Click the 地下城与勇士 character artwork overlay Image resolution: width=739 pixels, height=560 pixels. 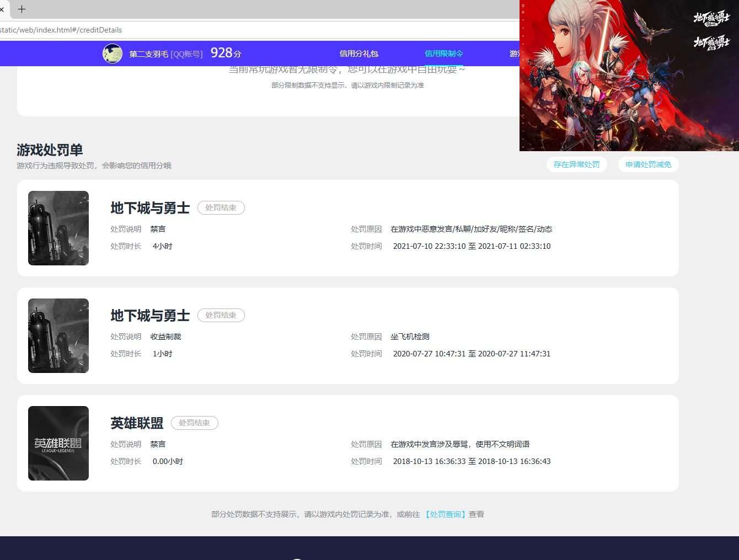coord(629,76)
